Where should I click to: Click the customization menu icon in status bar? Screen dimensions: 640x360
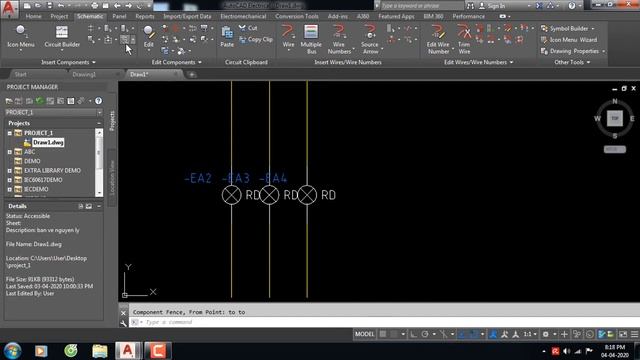coord(635,334)
